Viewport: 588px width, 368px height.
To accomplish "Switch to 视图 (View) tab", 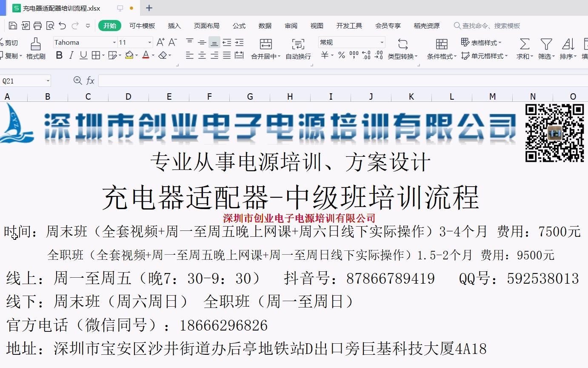I will click(x=317, y=26).
